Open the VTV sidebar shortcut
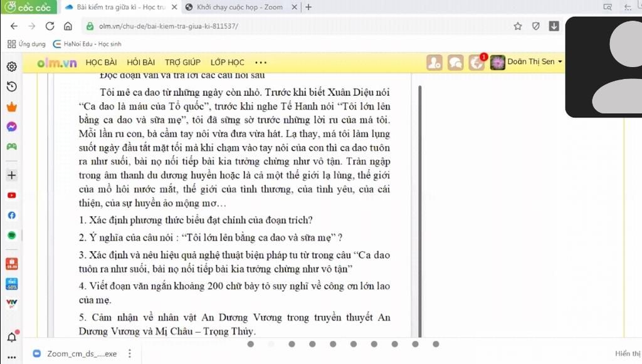The image size is (642, 364). coord(11,303)
